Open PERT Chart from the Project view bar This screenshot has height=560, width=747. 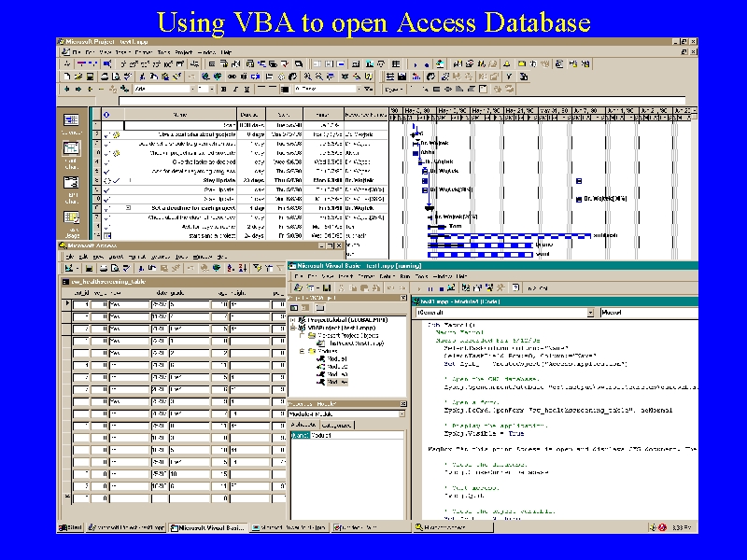pos(72,189)
